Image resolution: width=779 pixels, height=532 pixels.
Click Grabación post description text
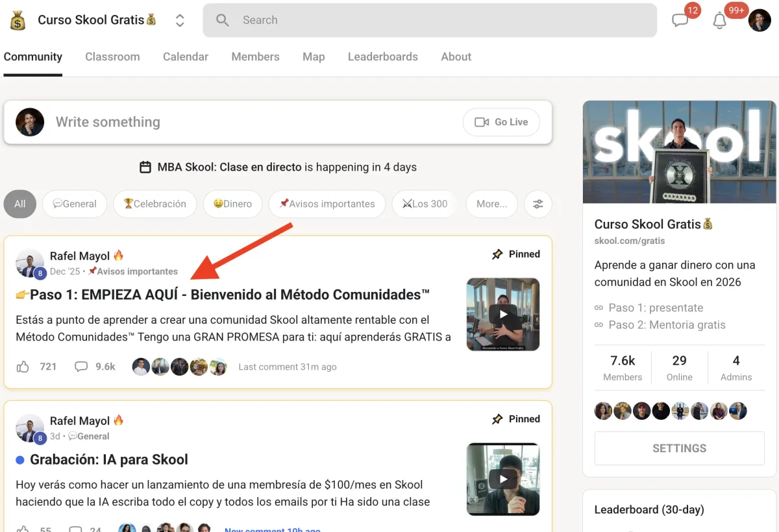223,493
